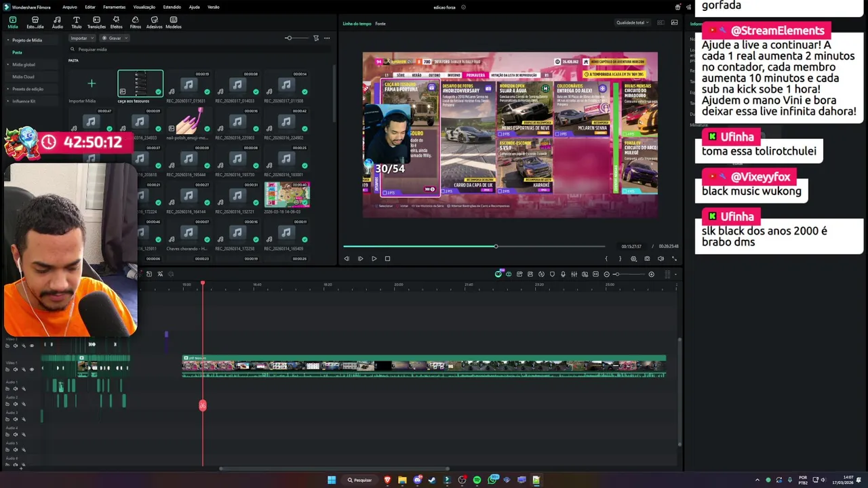Click the red playhead on the timeline ruler

(202, 283)
